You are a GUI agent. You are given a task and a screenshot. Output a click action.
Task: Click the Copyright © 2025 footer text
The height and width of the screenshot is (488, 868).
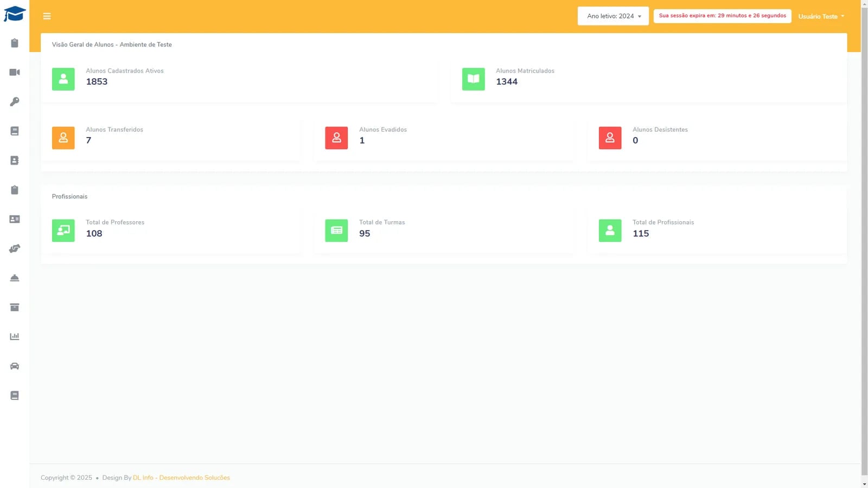point(66,478)
